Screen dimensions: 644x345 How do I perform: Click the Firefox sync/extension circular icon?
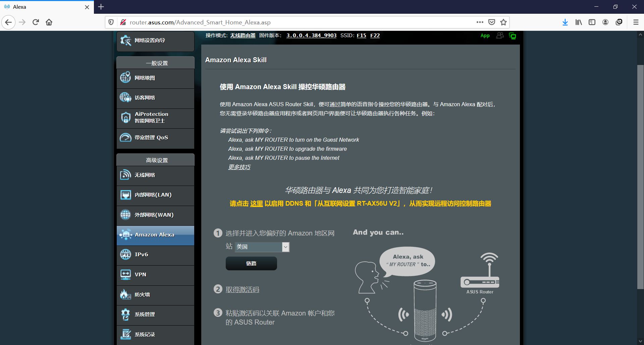click(619, 22)
